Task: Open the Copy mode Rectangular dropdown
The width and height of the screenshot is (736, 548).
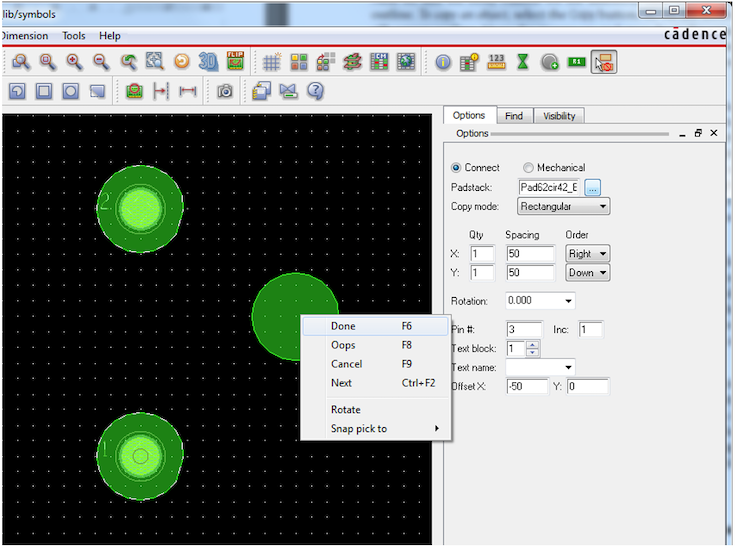Action: click(x=563, y=207)
